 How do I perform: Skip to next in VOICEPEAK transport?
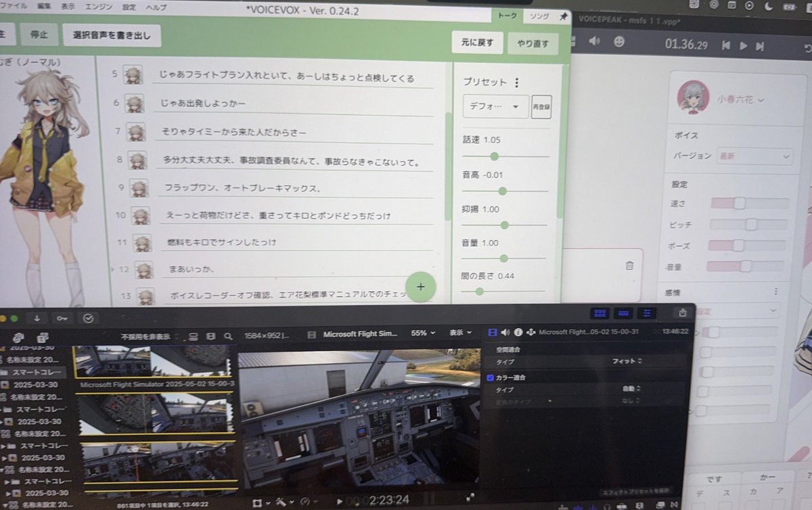pos(760,47)
